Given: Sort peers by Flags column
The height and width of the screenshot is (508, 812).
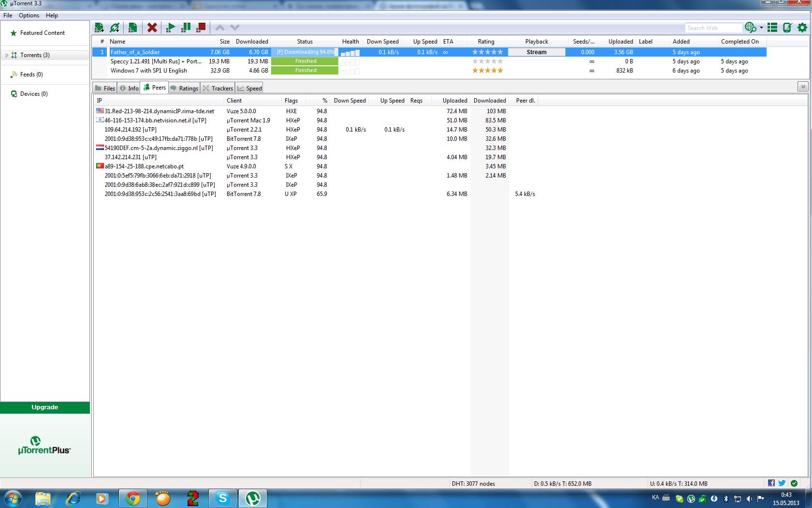Looking at the screenshot, I should click(293, 101).
